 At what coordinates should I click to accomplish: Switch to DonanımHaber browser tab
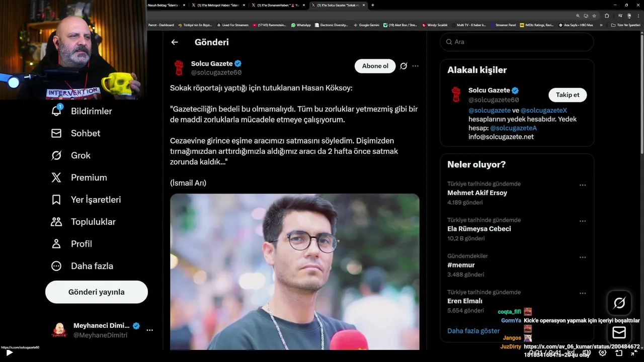click(x=278, y=5)
